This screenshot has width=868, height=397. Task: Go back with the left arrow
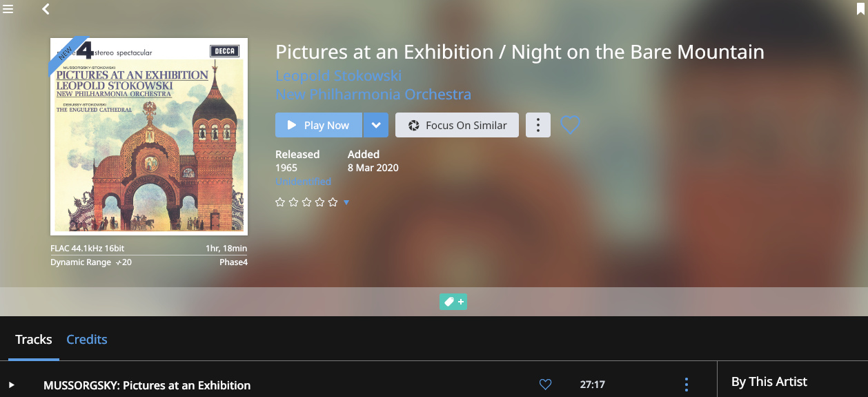tap(46, 9)
